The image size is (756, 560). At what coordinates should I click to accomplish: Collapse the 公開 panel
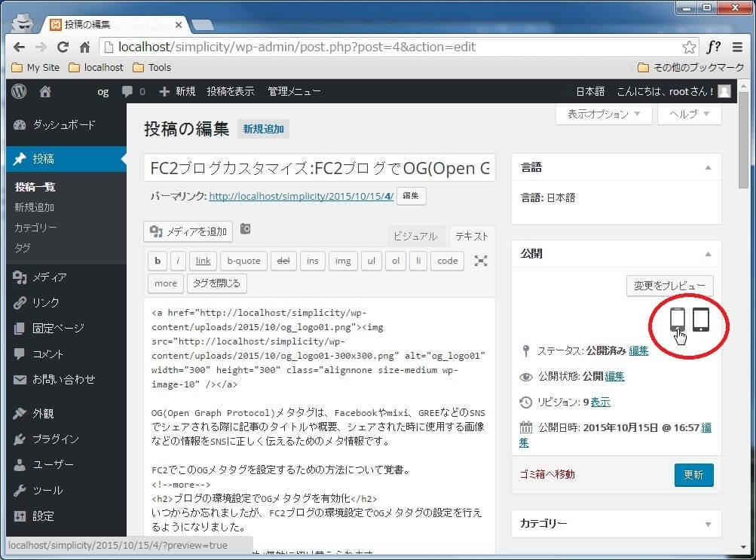708,254
